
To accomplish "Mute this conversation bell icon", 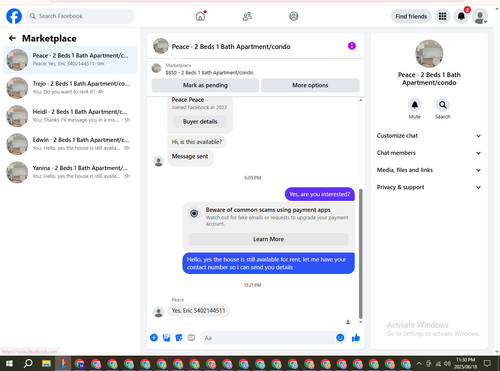I will point(415,105).
